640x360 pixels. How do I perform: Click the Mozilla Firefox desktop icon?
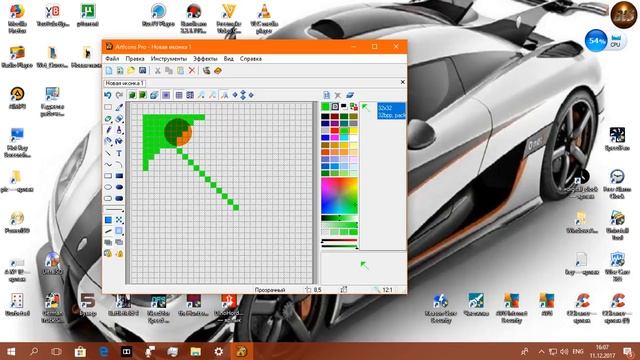coord(17,18)
